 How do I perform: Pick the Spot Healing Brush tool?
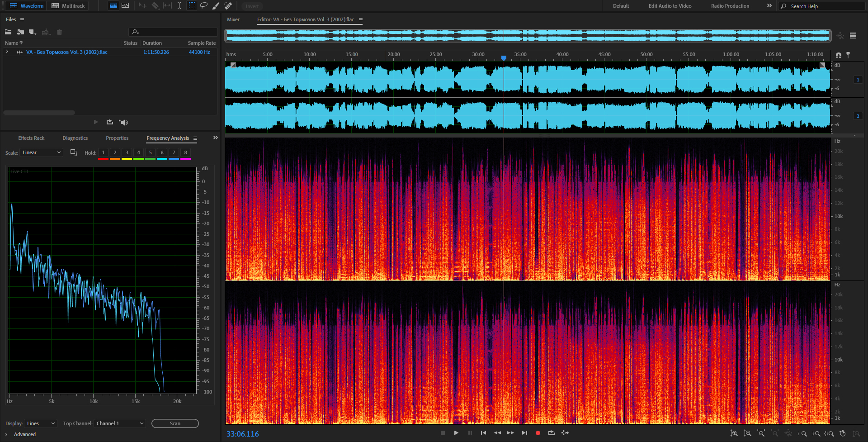228,6
